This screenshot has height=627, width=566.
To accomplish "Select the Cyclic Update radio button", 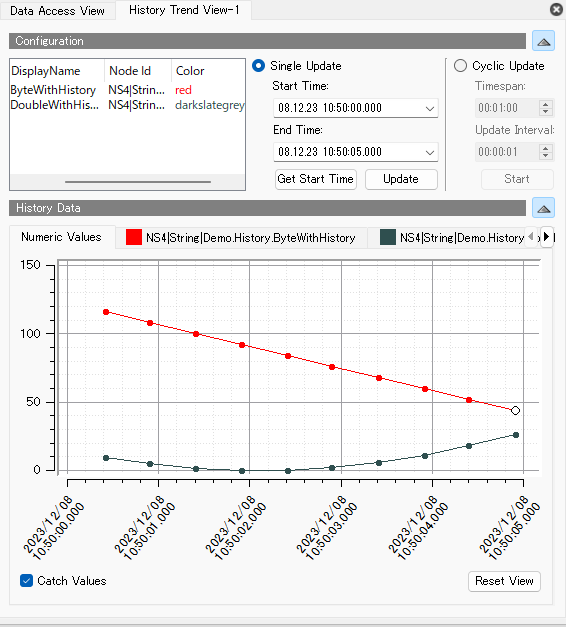I will (x=460, y=66).
